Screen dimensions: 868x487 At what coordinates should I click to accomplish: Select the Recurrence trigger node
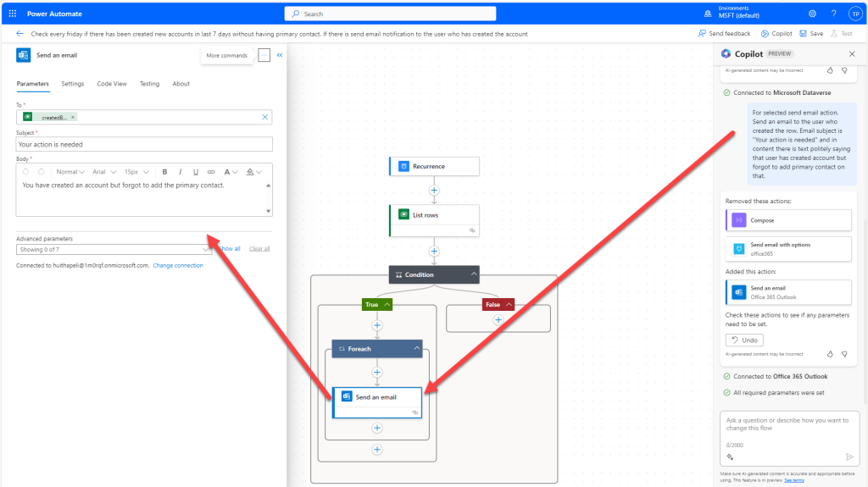(x=434, y=166)
